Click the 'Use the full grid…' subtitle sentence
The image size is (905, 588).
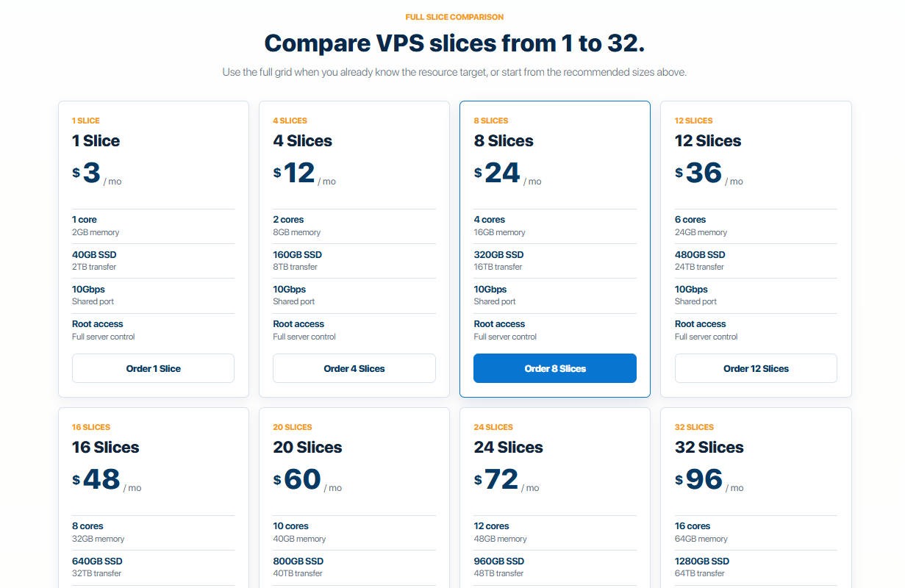(x=454, y=72)
